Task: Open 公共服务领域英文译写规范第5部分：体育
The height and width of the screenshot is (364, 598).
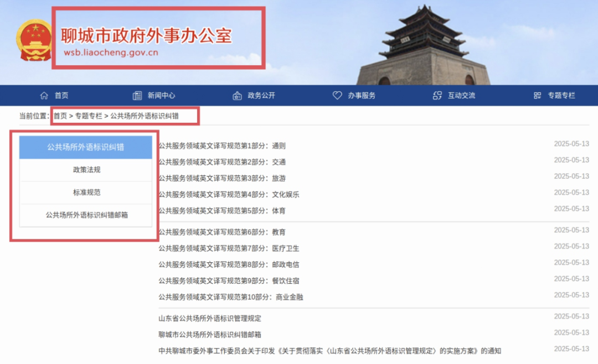Action: tap(220, 211)
